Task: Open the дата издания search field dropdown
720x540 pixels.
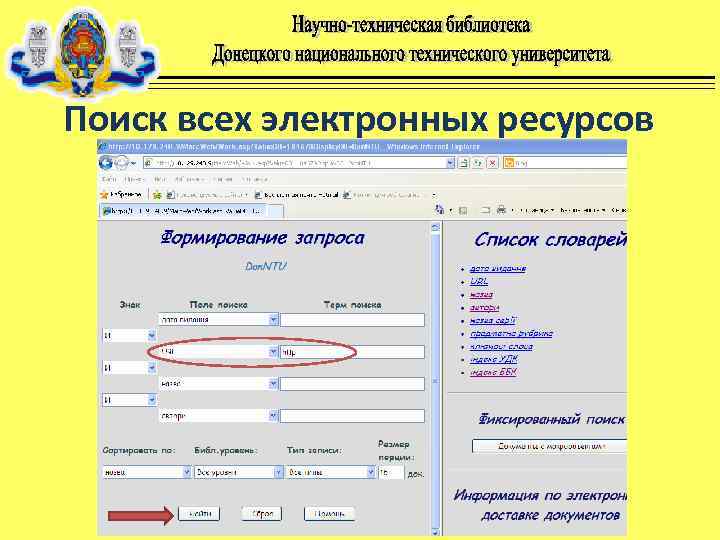Action: click(x=273, y=320)
